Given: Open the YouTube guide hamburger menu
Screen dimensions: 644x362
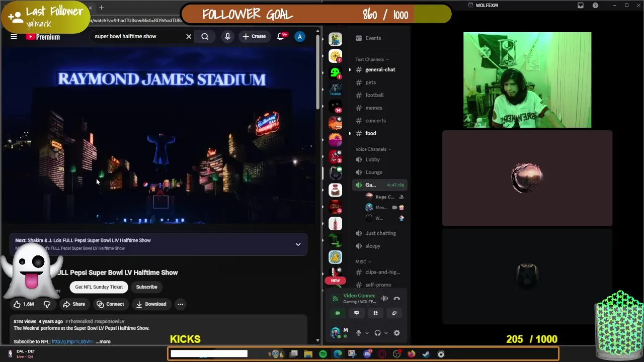Looking at the screenshot, I should pyautogui.click(x=14, y=37).
